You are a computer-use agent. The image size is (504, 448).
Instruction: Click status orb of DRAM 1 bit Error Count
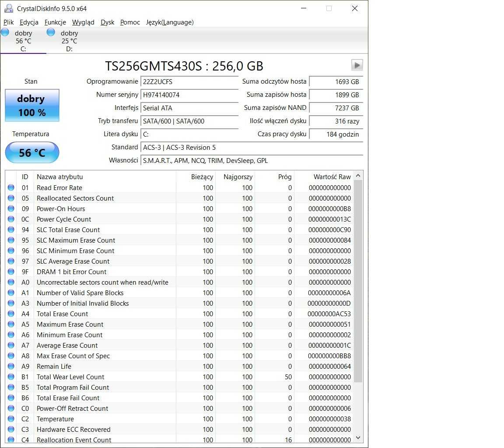coord(11,272)
